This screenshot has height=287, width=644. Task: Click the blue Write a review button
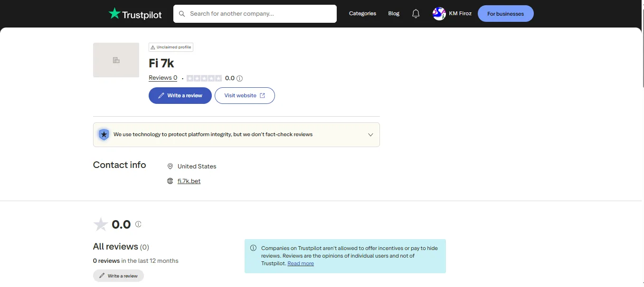pyautogui.click(x=180, y=95)
